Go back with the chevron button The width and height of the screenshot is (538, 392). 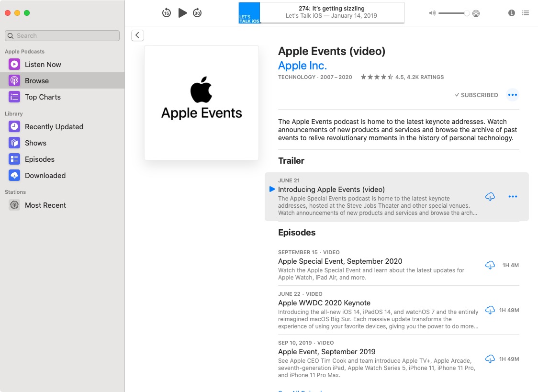pos(137,35)
